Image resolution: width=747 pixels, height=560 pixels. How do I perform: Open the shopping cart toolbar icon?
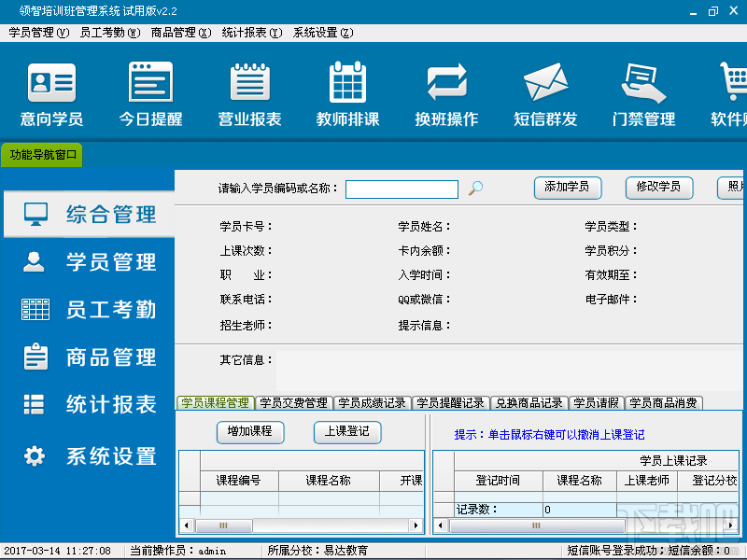[x=734, y=81]
